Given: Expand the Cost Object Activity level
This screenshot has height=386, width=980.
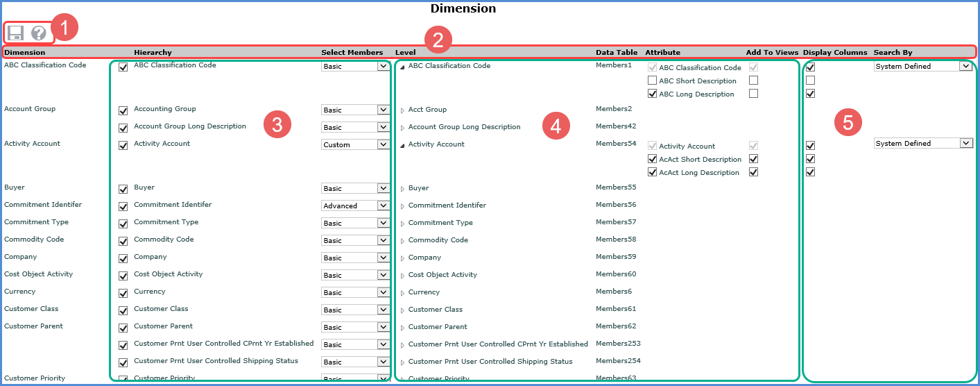Looking at the screenshot, I should click(x=402, y=276).
